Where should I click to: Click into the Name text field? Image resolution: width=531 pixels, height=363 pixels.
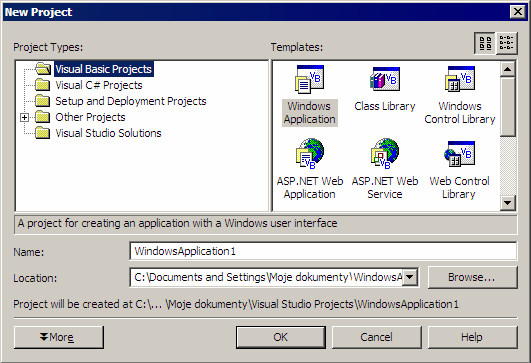click(323, 251)
